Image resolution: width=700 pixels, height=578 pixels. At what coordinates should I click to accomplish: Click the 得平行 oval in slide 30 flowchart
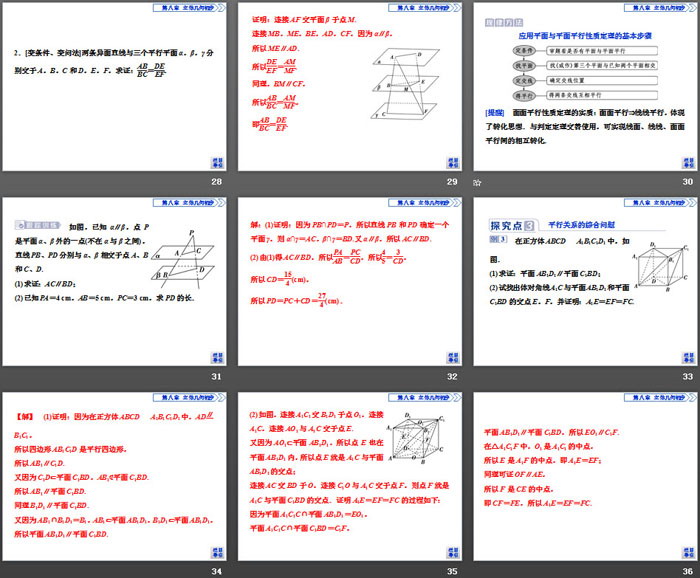524,96
